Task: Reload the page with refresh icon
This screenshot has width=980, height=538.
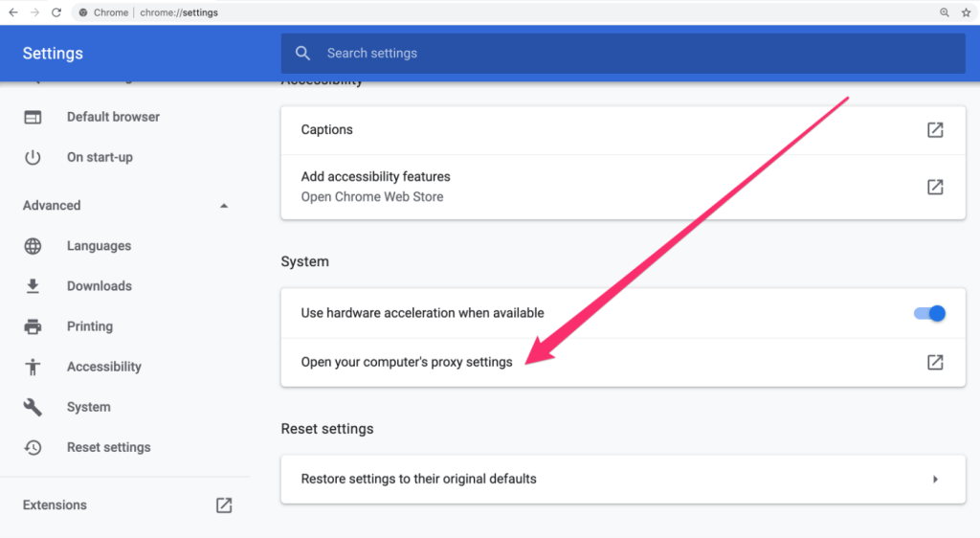Action: [x=56, y=12]
